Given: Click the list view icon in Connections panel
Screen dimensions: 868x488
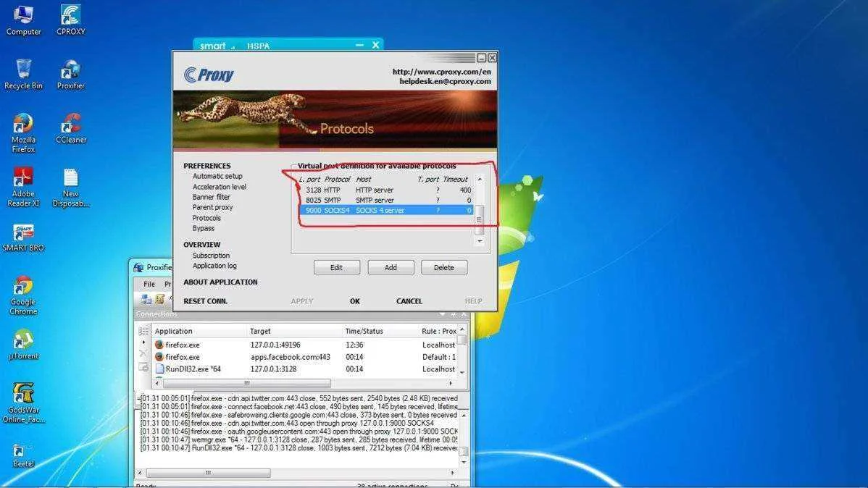Looking at the screenshot, I should tap(143, 332).
